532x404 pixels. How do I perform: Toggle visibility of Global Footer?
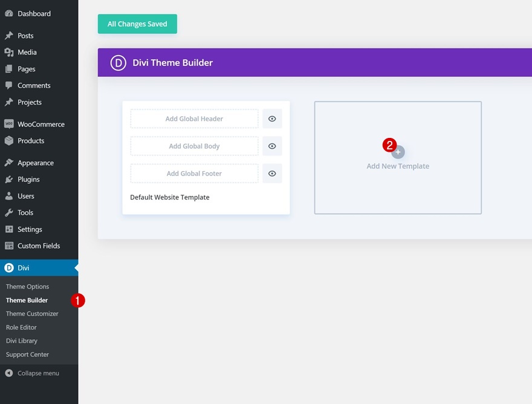tap(272, 174)
